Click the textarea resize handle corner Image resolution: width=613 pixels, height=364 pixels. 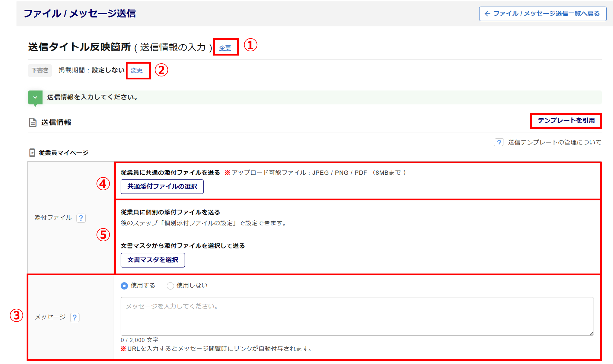pyautogui.click(x=591, y=333)
